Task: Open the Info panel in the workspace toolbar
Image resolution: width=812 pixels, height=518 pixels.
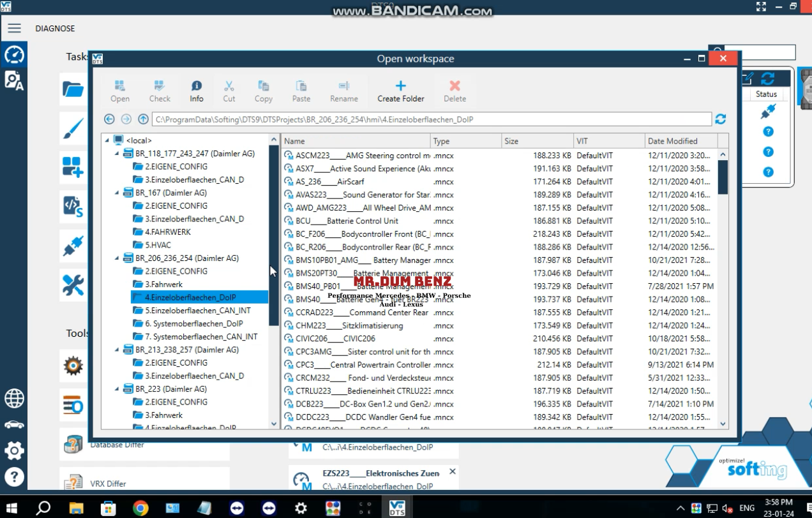Action: coord(196,90)
